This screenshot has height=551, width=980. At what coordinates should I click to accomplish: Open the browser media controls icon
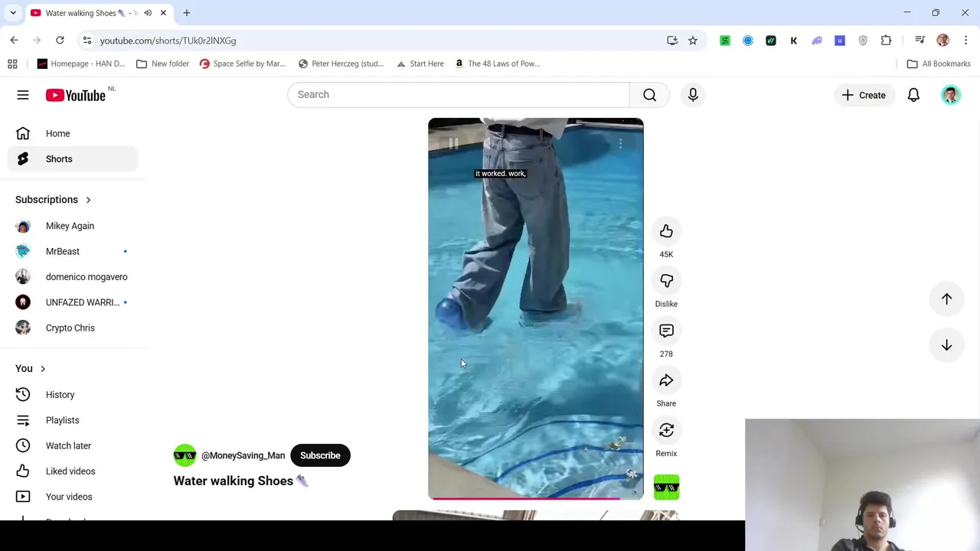[x=920, y=41]
